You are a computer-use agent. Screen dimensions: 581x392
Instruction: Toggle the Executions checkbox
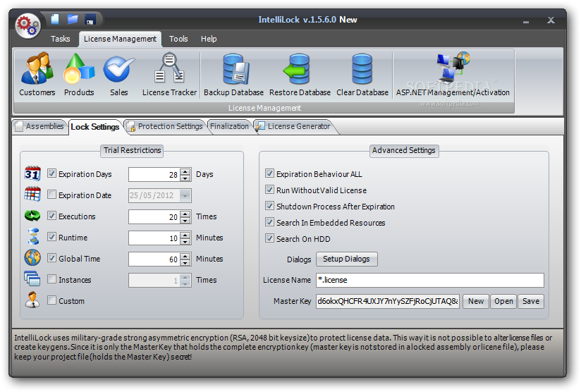pyautogui.click(x=51, y=216)
